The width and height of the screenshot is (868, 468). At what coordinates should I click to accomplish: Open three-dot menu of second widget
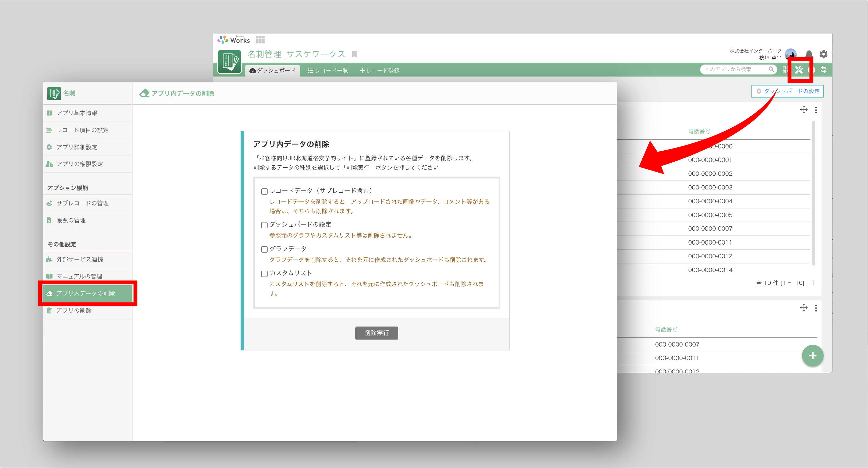816,308
